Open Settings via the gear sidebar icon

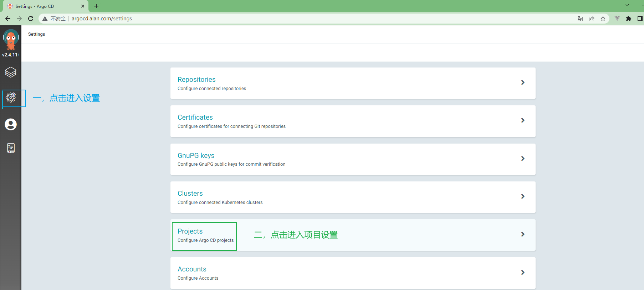coord(11,97)
